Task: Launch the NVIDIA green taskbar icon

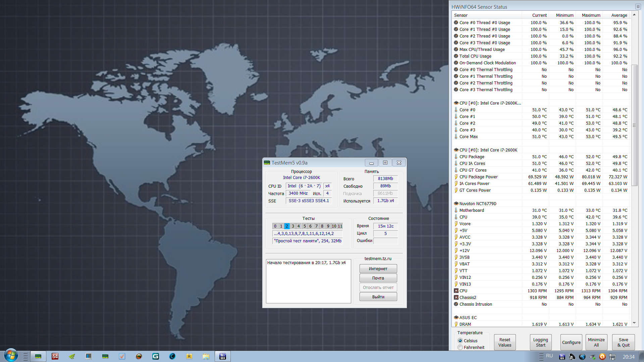Action: tap(72, 356)
